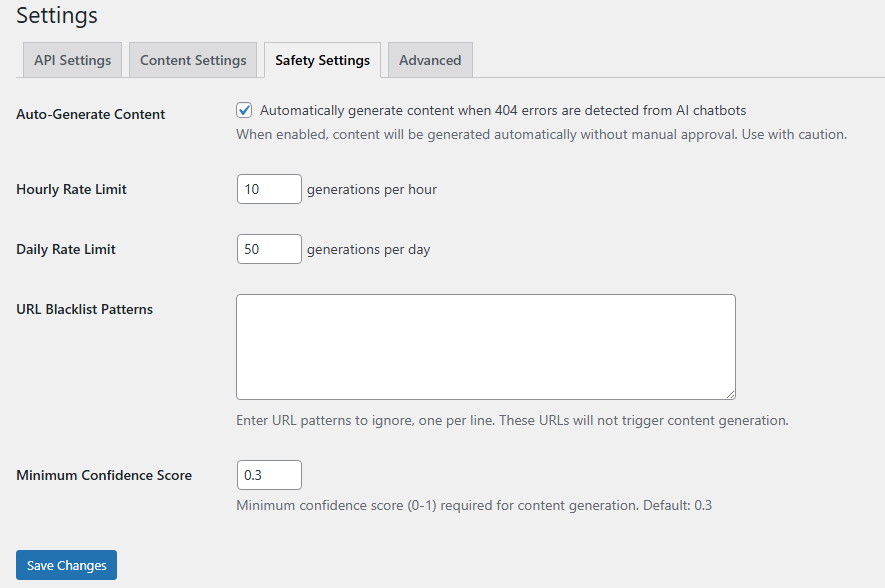Click the 'Enter URL patterns to ignore' hint

(512, 420)
